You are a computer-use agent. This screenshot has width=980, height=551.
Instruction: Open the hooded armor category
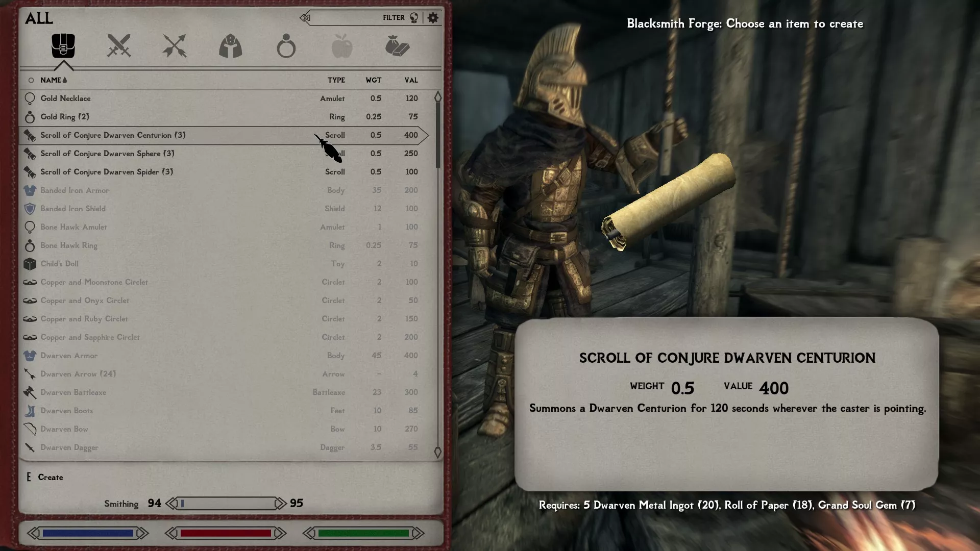tap(230, 46)
